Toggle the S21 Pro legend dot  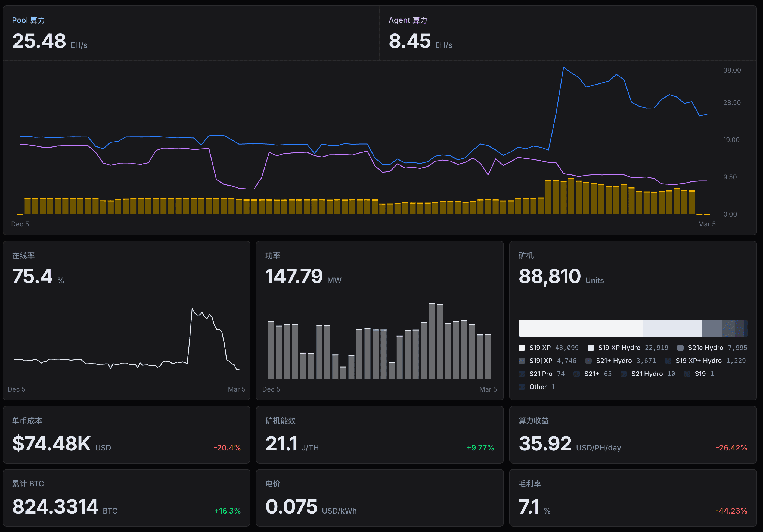[x=522, y=374]
